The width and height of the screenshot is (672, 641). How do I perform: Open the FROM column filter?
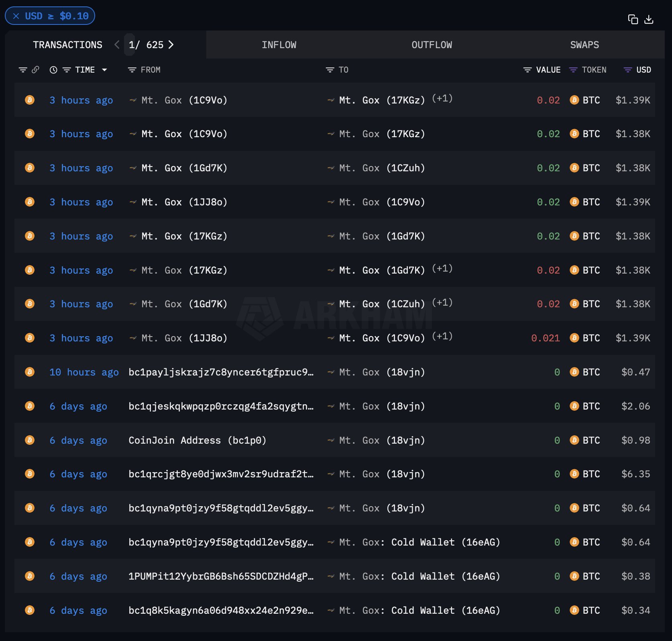point(132,70)
